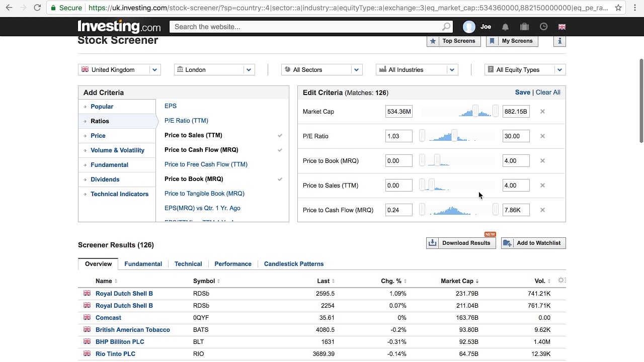Open the All Equity Types dropdown
The image size is (644, 362).
pyautogui.click(x=525, y=70)
